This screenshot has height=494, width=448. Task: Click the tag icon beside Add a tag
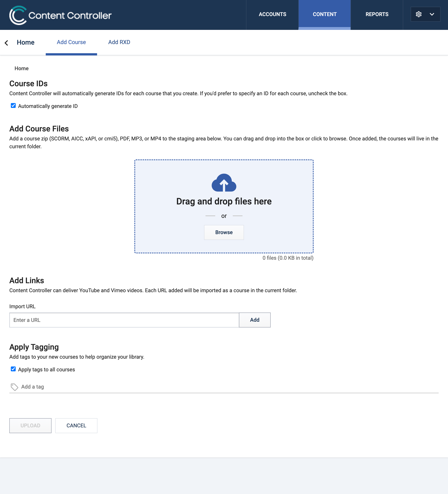(x=14, y=387)
